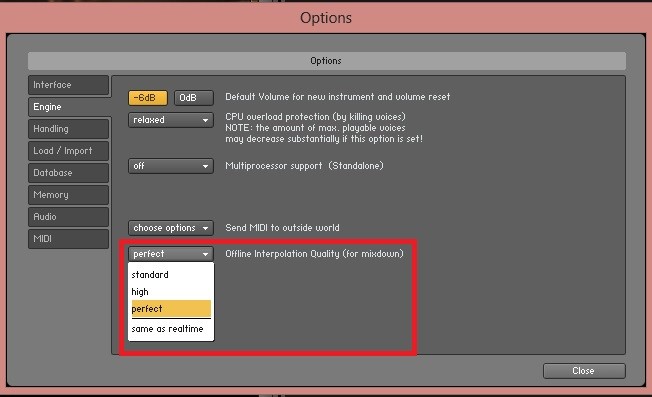The width and height of the screenshot is (652, 397).
Task: Select the Engine tab
Action: (x=69, y=107)
